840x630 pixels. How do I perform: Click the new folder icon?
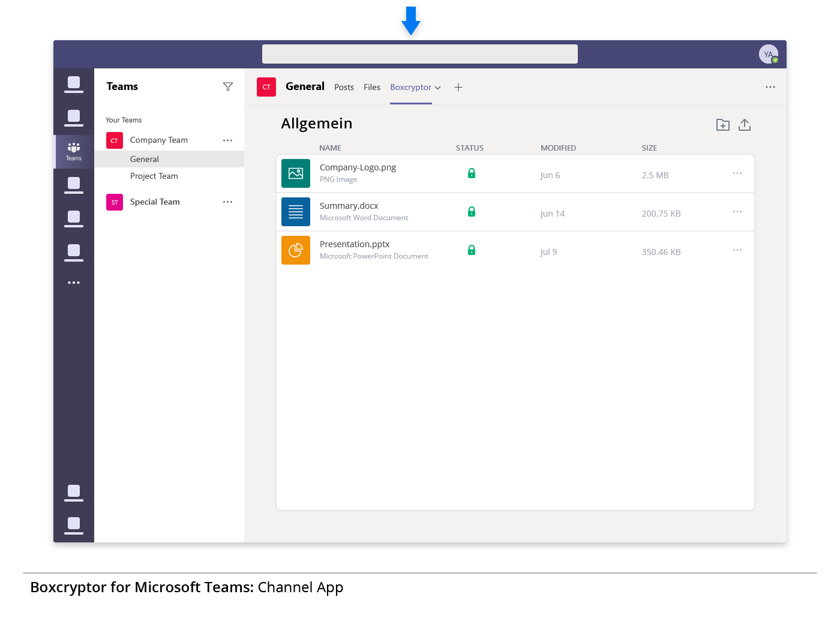click(723, 125)
